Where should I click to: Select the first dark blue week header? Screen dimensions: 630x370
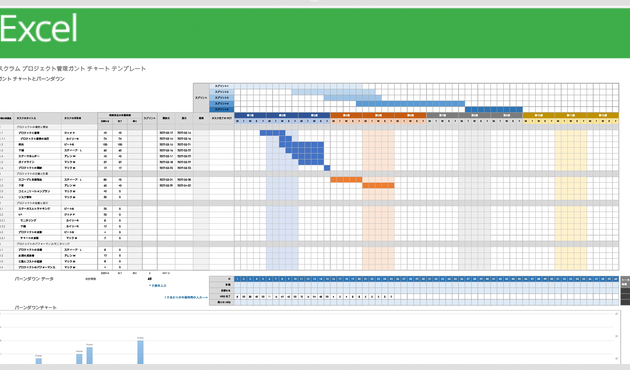click(x=250, y=115)
